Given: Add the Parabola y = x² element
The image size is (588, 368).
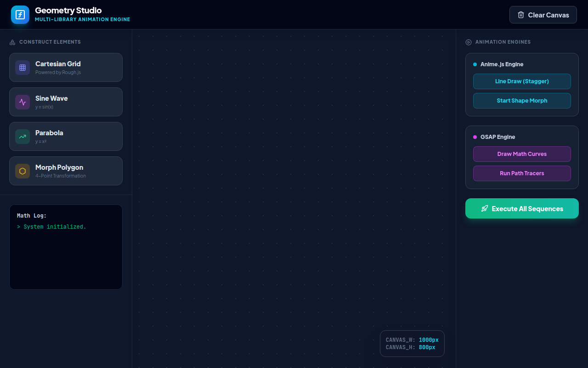Looking at the screenshot, I should coord(66,137).
